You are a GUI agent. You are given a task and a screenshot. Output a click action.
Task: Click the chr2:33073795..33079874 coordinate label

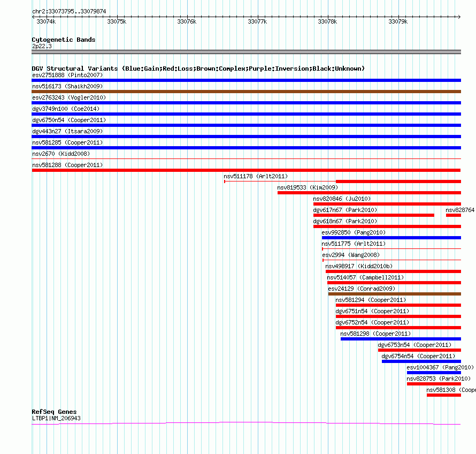click(x=69, y=11)
